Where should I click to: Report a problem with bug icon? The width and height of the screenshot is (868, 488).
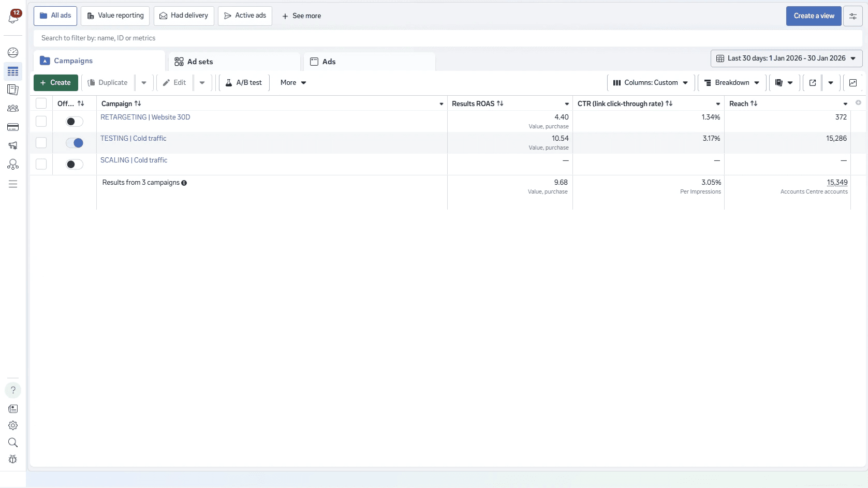[x=13, y=459]
